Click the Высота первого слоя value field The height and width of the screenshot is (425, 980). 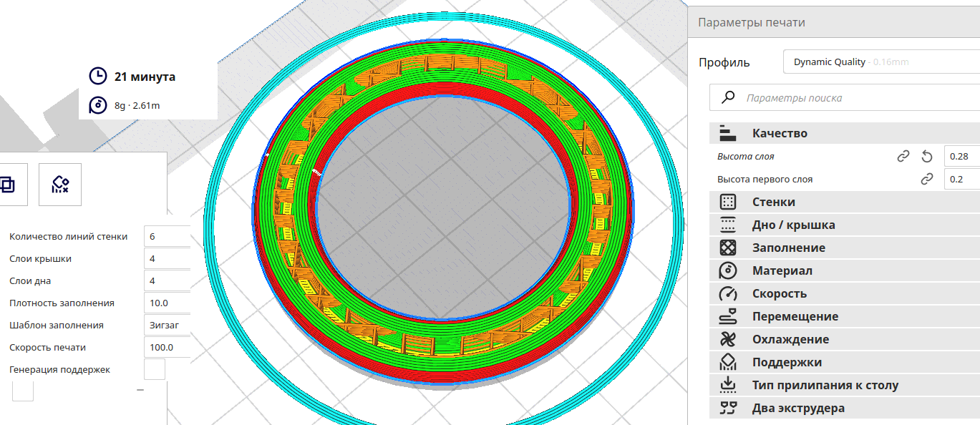click(962, 179)
